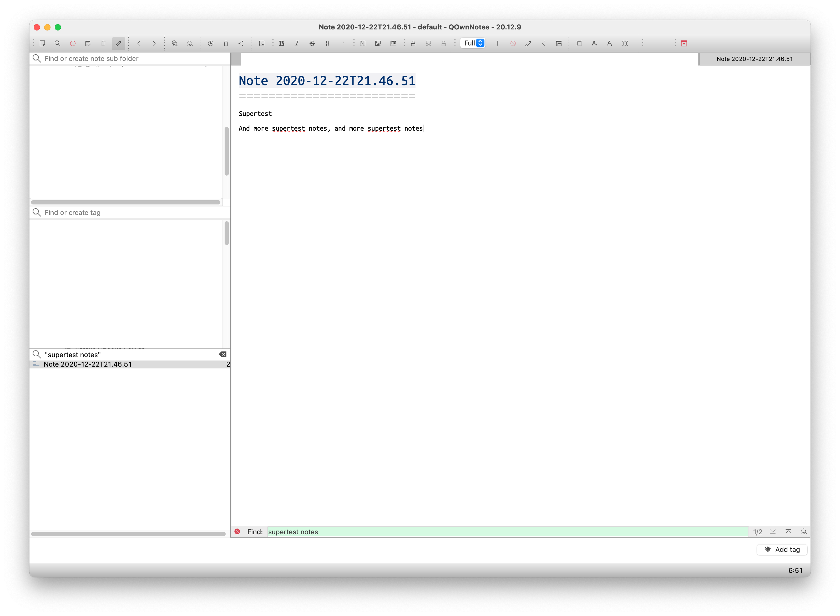Click the edit-encrypted-note toolbar icon

[x=428, y=43]
